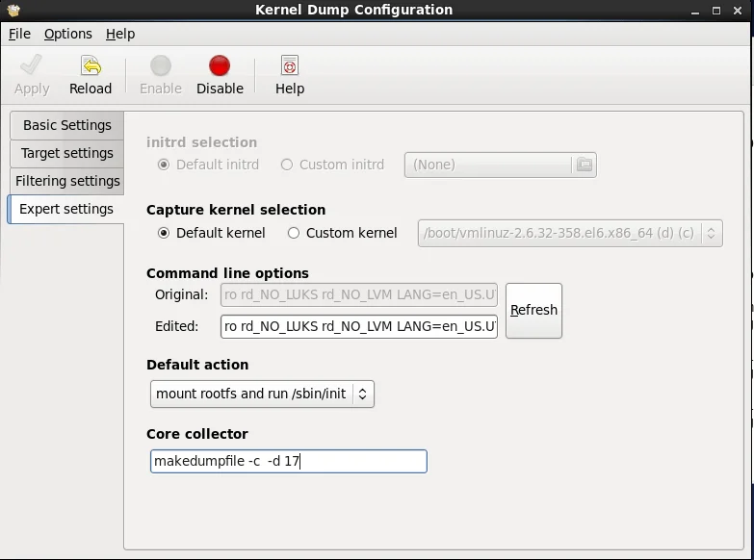Click the folder browse icon for custom initrd
754x560 pixels.
coord(584,165)
